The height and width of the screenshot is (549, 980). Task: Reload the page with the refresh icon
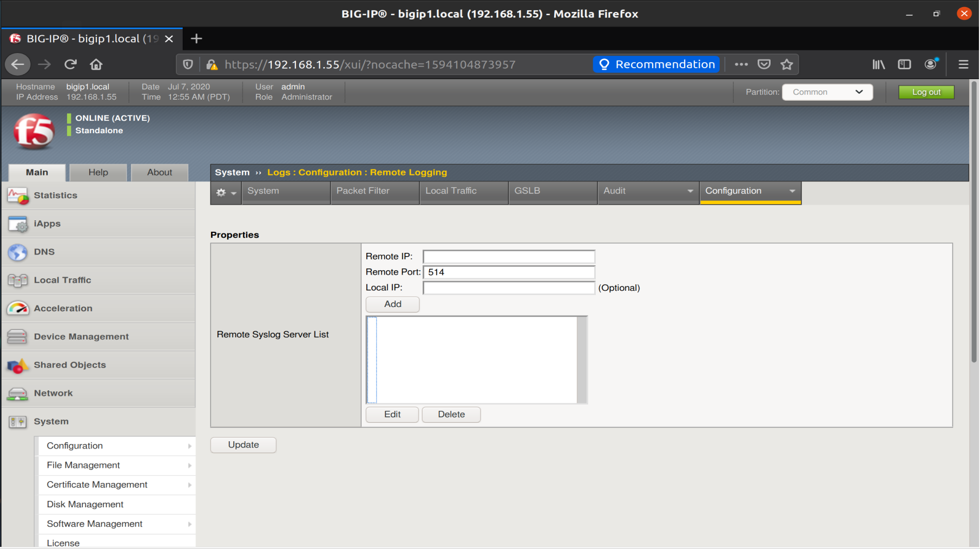[70, 64]
